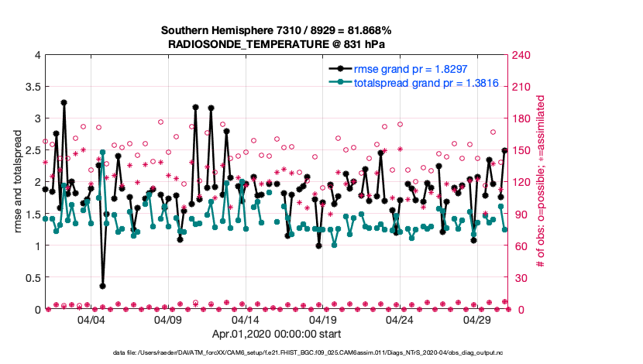Click the 'rmse and totalspread' left axis label

[x=17, y=182]
